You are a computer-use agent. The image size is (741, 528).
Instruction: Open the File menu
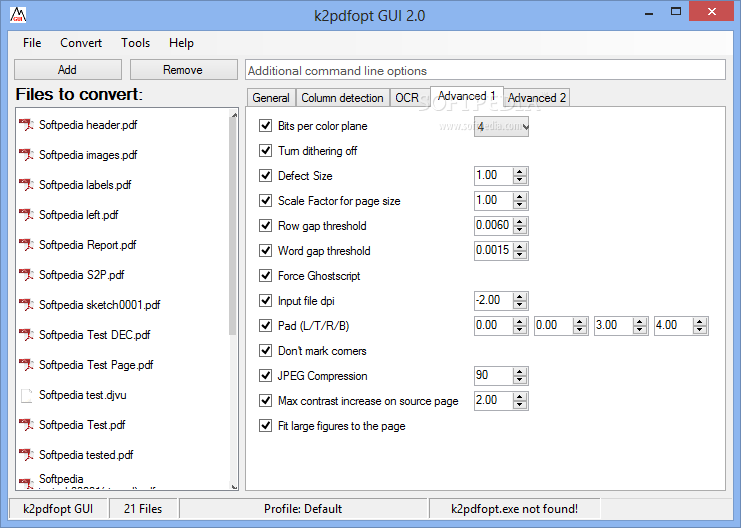tap(32, 43)
